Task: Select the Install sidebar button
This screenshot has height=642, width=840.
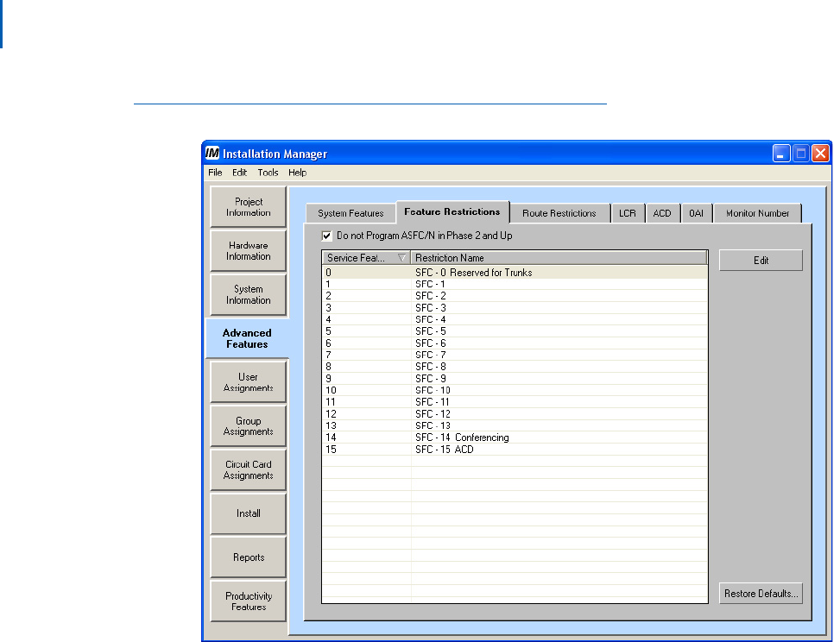Action: [249, 513]
